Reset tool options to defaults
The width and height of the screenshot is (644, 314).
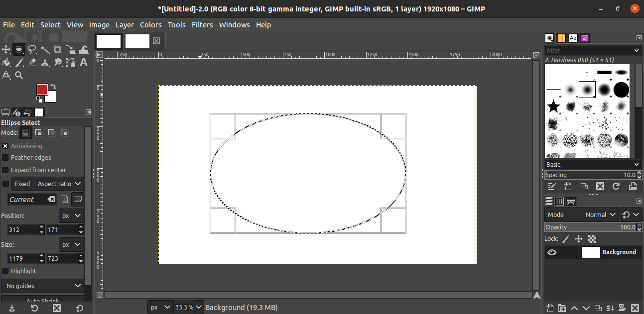click(x=79, y=308)
